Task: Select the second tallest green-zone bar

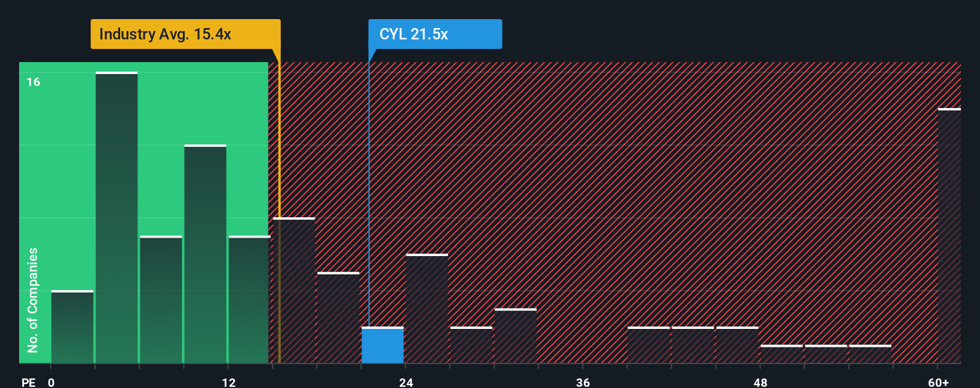Action: coord(205,254)
